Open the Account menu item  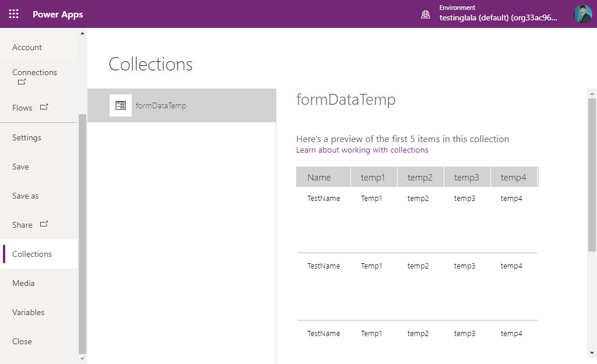[x=39, y=47]
